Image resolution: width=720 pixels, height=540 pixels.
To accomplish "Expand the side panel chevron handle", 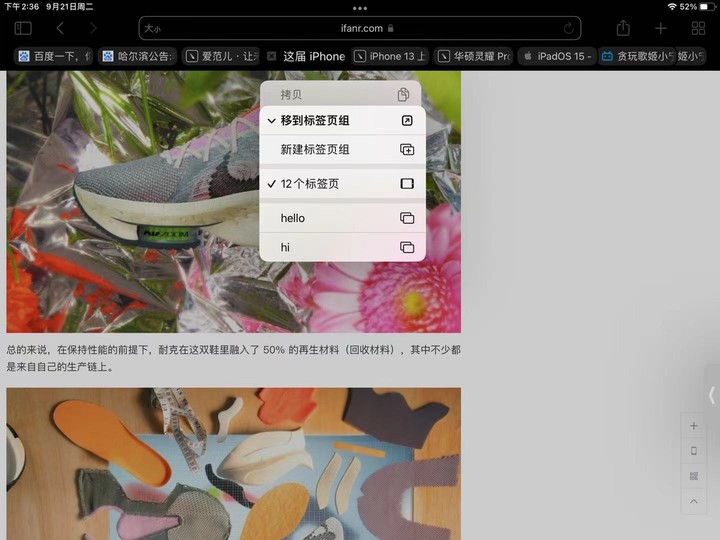I will pos(711,394).
